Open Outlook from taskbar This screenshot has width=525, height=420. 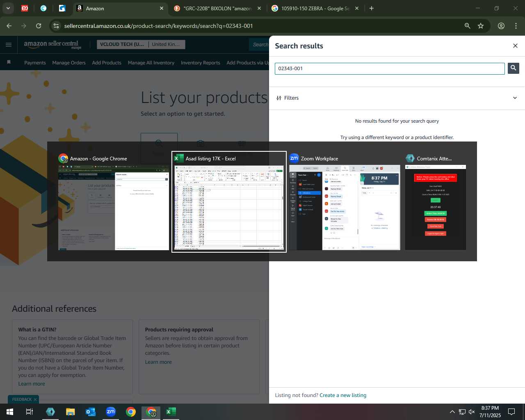coord(91,412)
